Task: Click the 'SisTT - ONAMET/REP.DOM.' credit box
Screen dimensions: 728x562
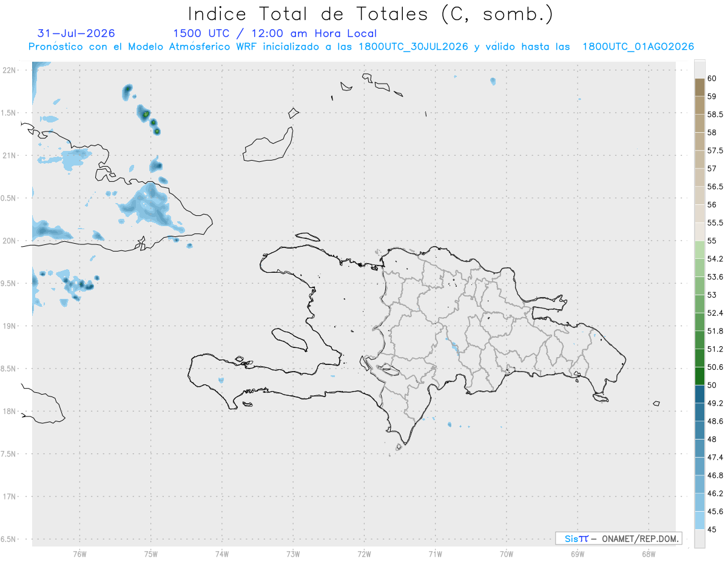Action: [x=618, y=538]
